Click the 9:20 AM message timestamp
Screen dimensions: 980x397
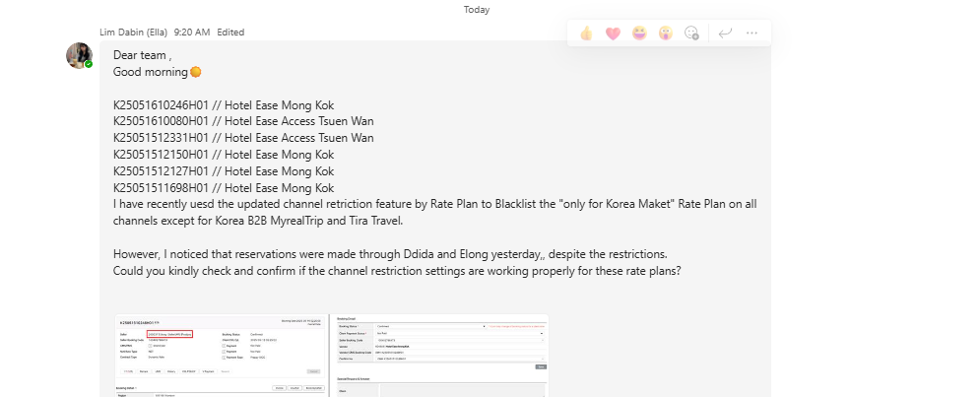tap(192, 32)
